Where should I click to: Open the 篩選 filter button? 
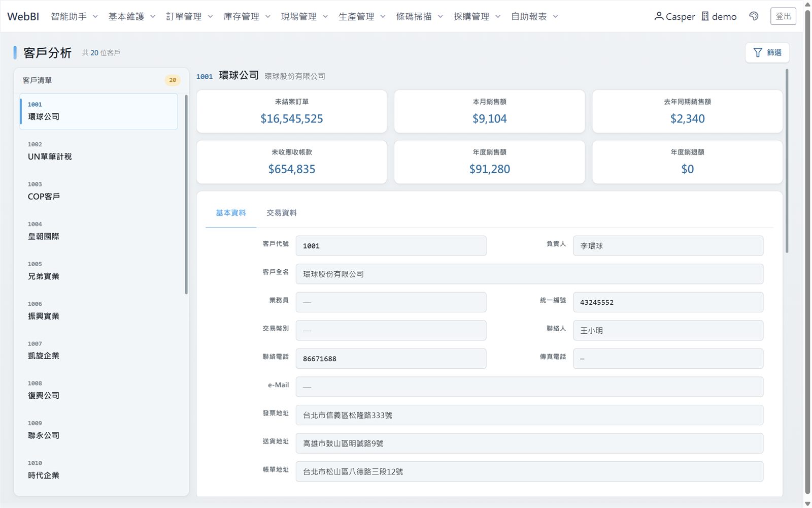tap(767, 53)
